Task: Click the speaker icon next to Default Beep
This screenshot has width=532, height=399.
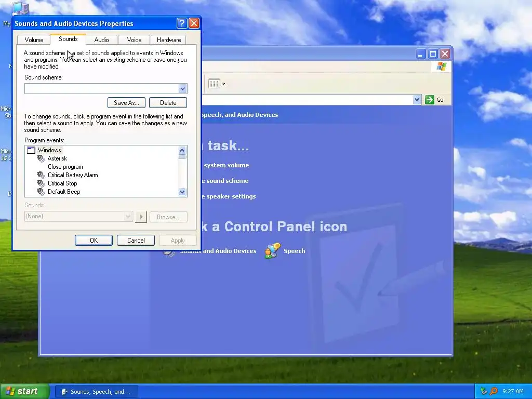Action: (41, 192)
